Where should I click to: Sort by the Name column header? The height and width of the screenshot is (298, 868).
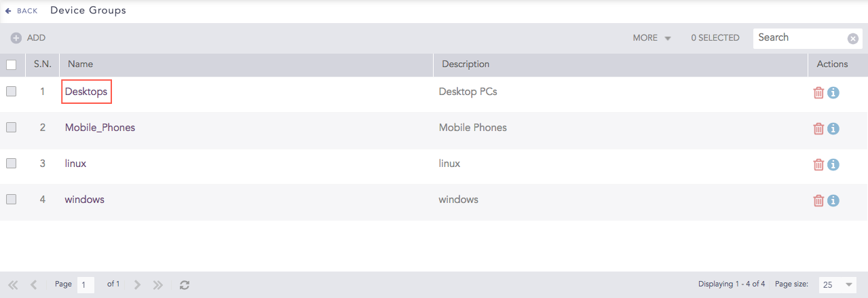[80, 64]
